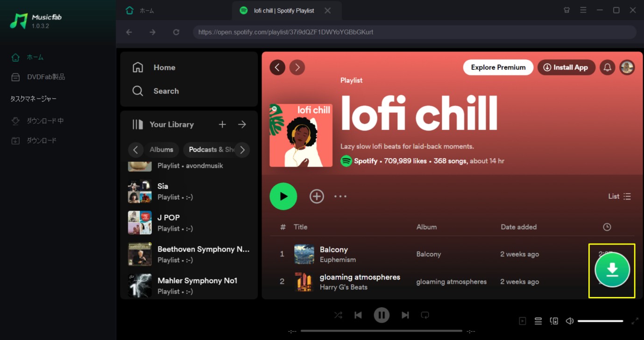644x340 pixels.
Task: Open the artist Harry G's Beats
Action: [x=343, y=287]
